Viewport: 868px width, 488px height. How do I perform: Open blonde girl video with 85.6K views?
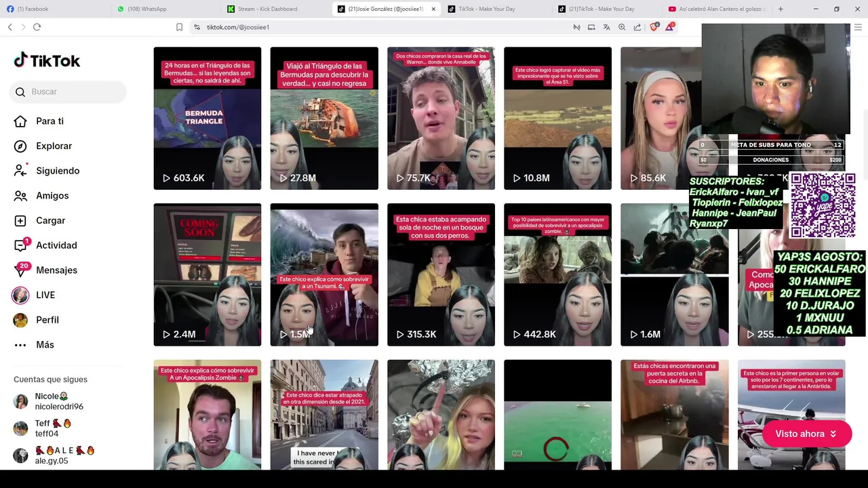coord(660,118)
